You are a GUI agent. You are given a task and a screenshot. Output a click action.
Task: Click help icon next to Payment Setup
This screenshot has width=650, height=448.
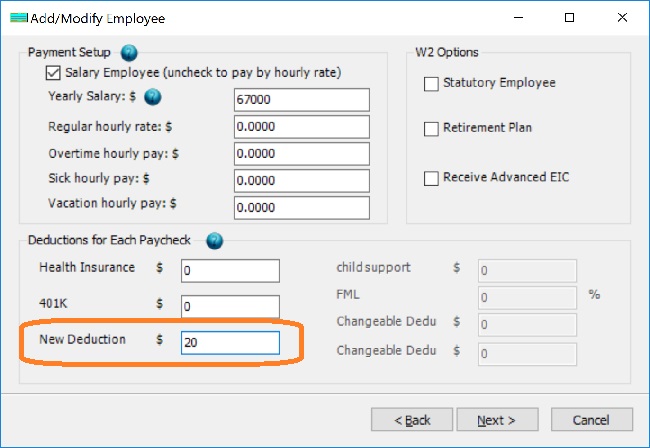pos(129,53)
